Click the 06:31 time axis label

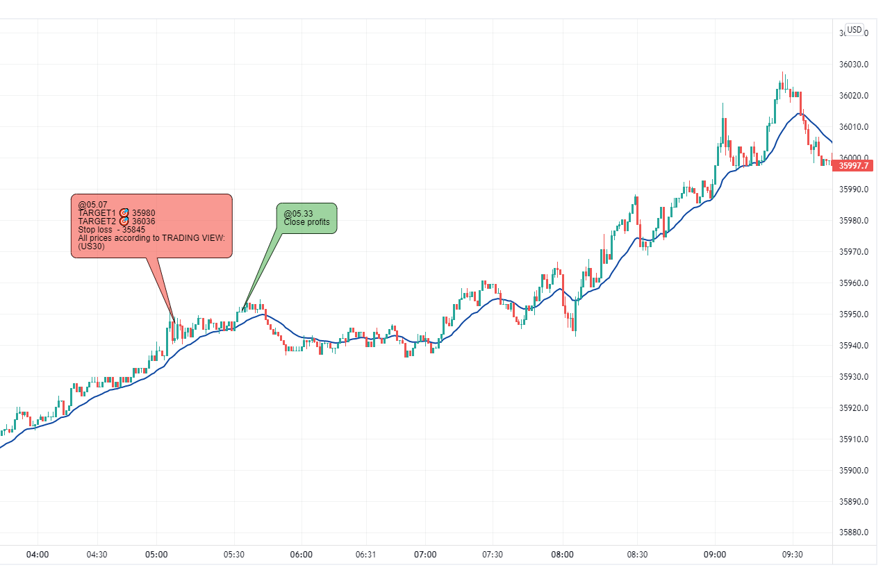(x=365, y=555)
